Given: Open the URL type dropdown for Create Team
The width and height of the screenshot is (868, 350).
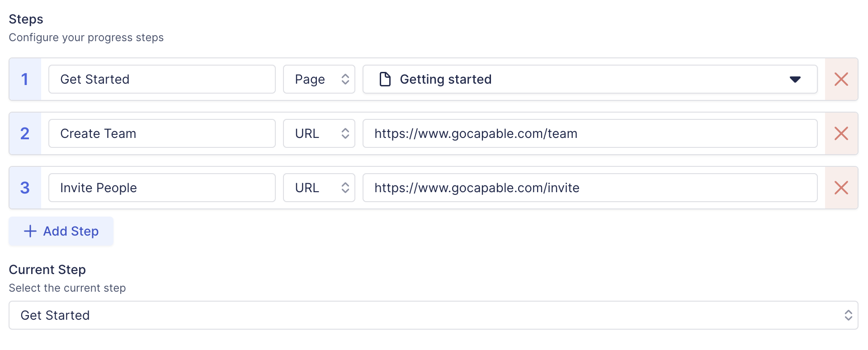Looking at the screenshot, I should [x=319, y=133].
